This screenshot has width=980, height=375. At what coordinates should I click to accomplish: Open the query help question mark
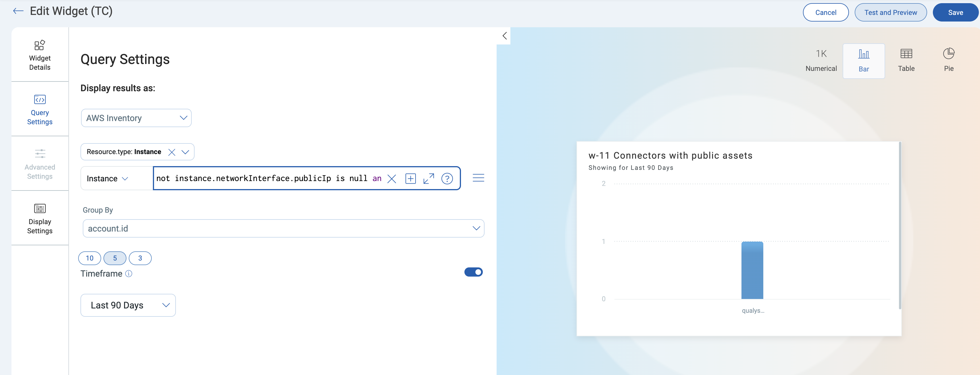point(447,178)
